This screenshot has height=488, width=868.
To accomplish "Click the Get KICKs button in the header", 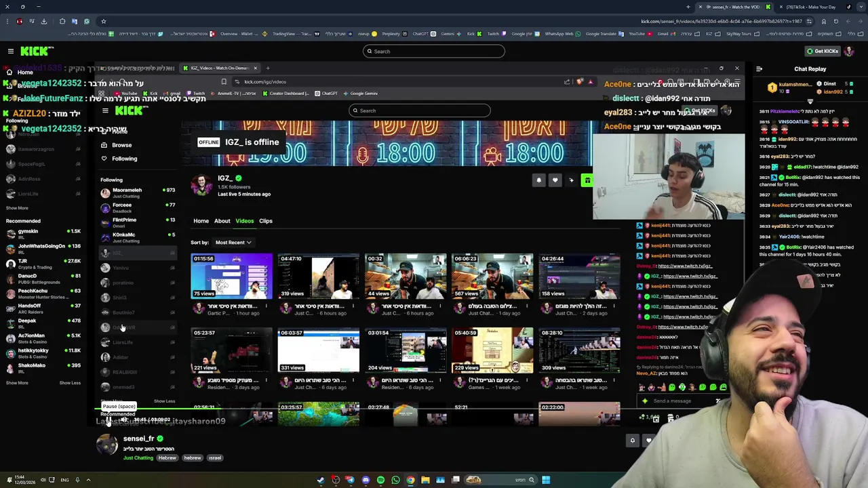I will pos(822,51).
